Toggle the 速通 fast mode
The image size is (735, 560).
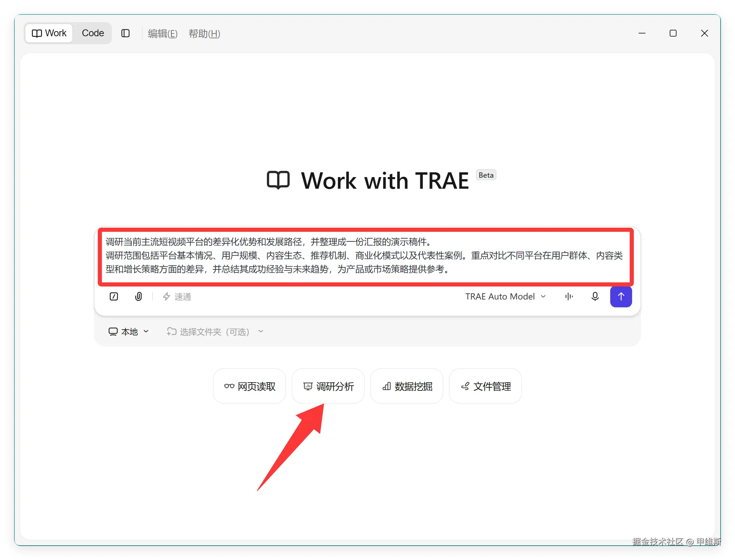(177, 296)
